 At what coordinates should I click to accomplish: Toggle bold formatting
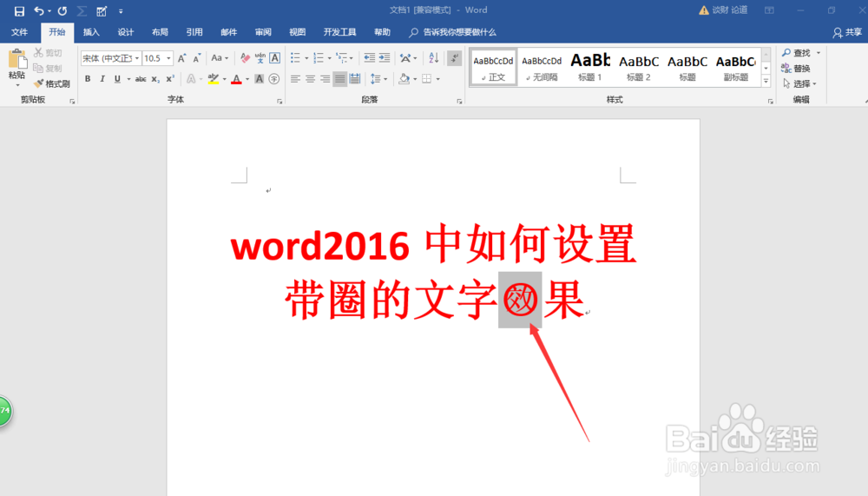pyautogui.click(x=88, y=79)
